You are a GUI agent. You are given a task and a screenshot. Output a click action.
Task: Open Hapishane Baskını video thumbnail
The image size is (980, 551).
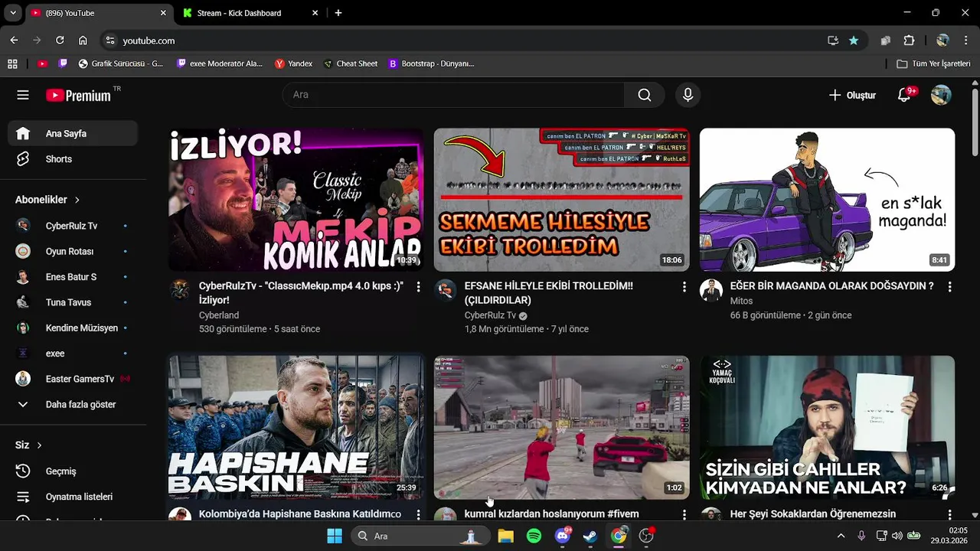(x=296, y=427)
